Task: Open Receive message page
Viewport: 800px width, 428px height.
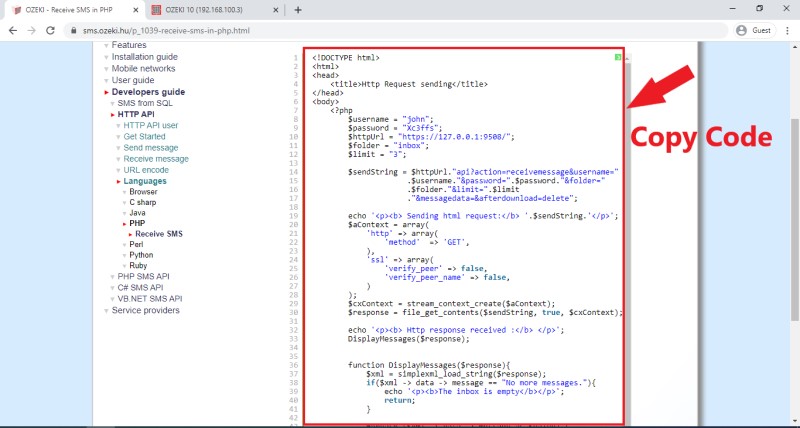Action: 156,159
